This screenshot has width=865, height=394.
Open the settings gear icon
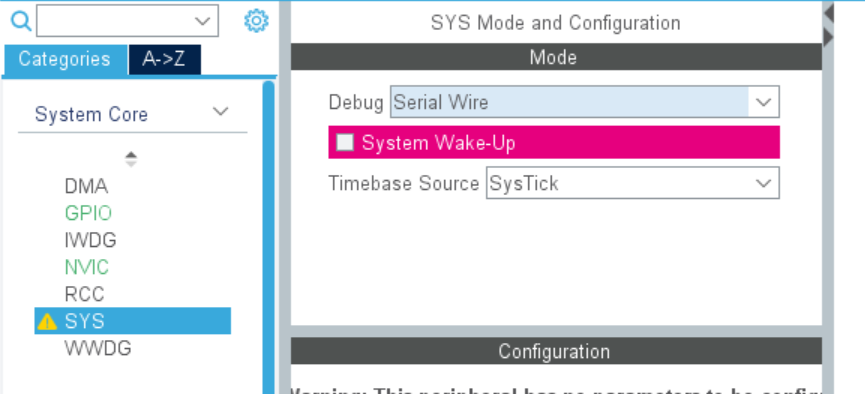(x=256, y=21)
